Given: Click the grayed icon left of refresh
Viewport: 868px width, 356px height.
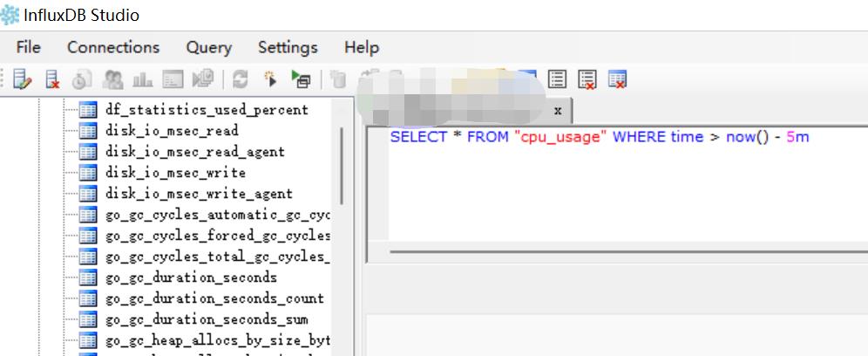Looking at the screenshot, I should coord(202,79).
